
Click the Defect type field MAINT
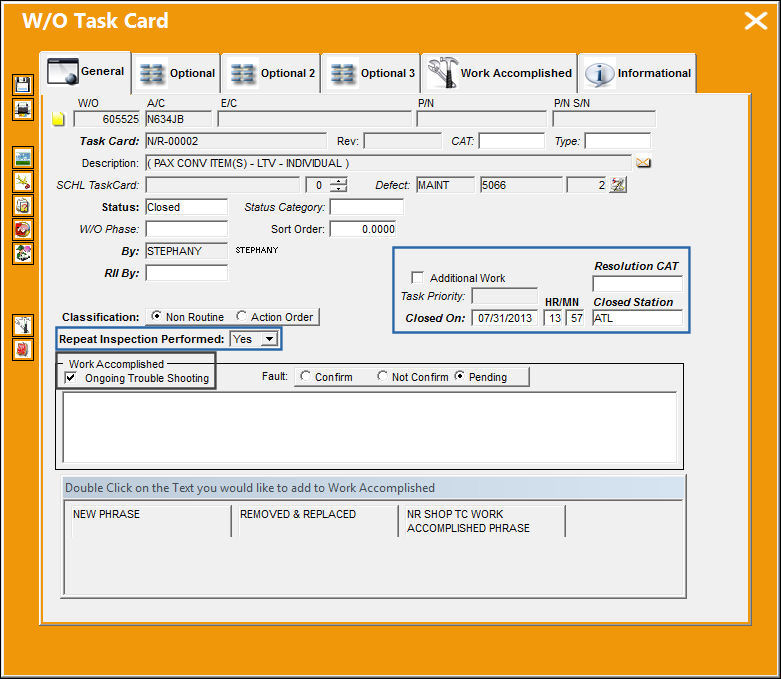click(446, 185)
